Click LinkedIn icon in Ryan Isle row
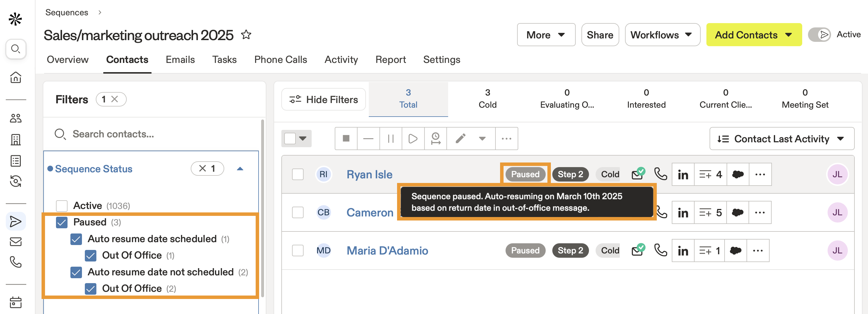Screen dimensions: 868x314 coord(683,175)
